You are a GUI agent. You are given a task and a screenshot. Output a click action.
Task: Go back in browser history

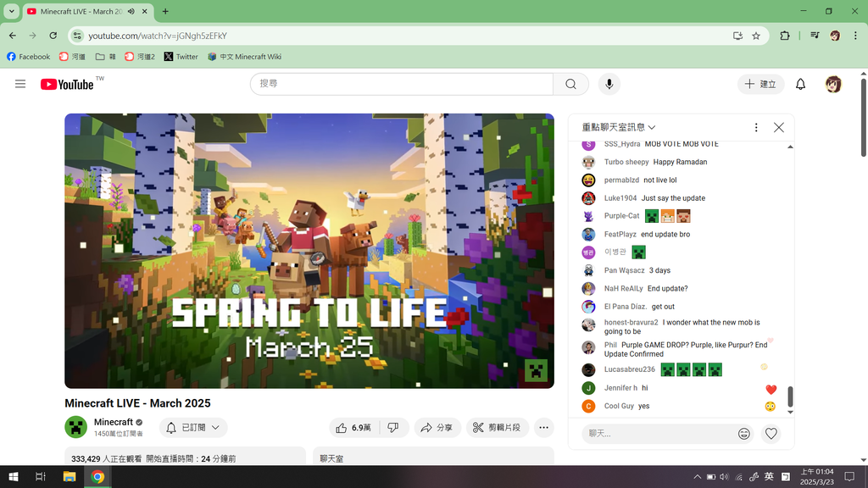click(x=13, y=36)
